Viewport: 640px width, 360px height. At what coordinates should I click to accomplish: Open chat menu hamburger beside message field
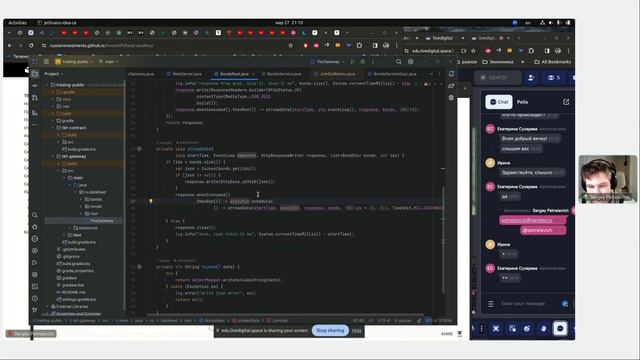tap(491, 304)
